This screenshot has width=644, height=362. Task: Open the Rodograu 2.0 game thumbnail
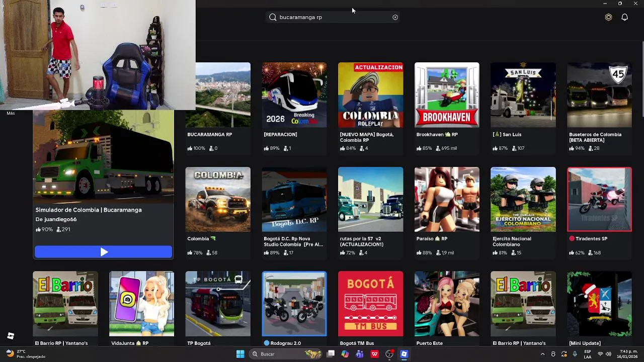click(294, 304)
